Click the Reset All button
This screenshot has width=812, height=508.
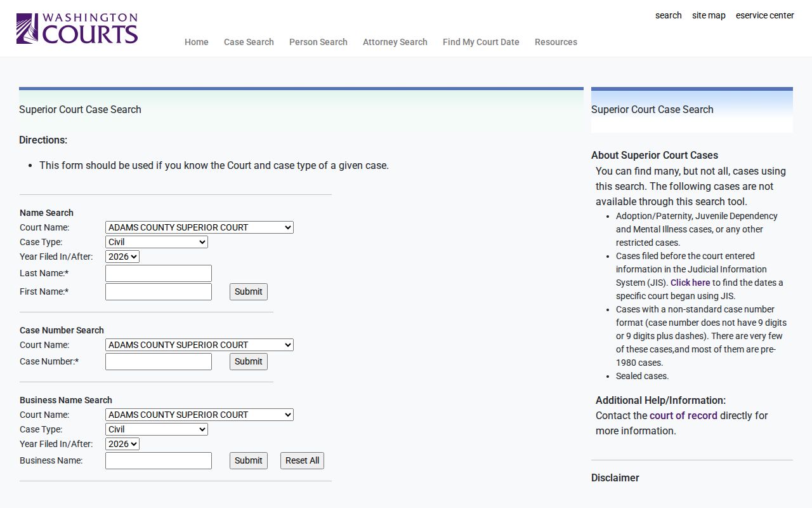coord(302,461)
